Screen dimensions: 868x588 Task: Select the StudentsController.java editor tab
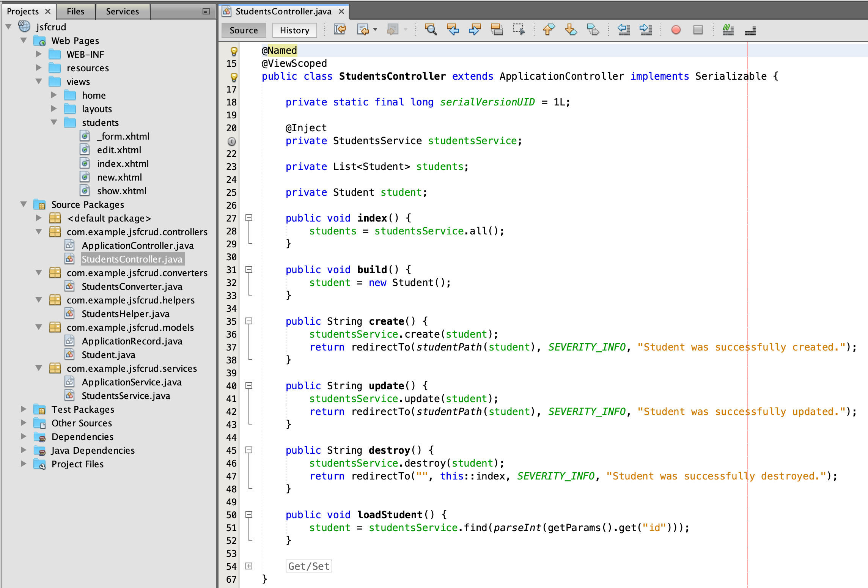pyautogui.click(x=283, y=11)
